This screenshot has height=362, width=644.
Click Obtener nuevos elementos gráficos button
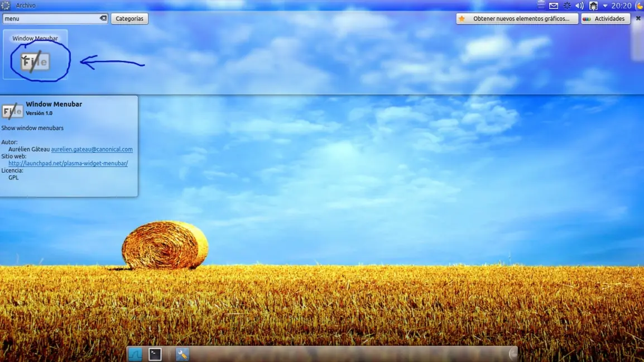[517, 18]
